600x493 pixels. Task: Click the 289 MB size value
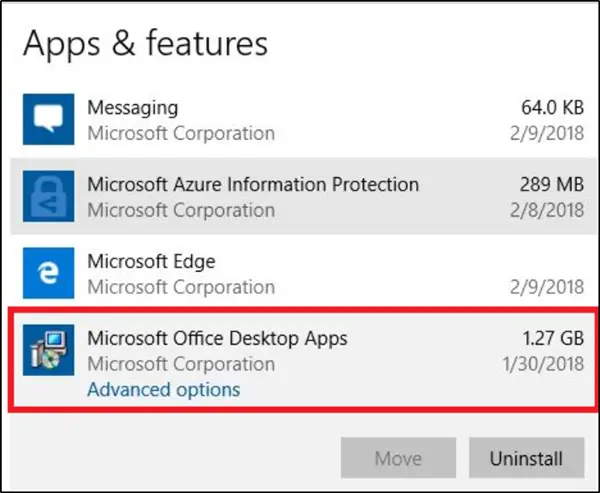point(550,184)
